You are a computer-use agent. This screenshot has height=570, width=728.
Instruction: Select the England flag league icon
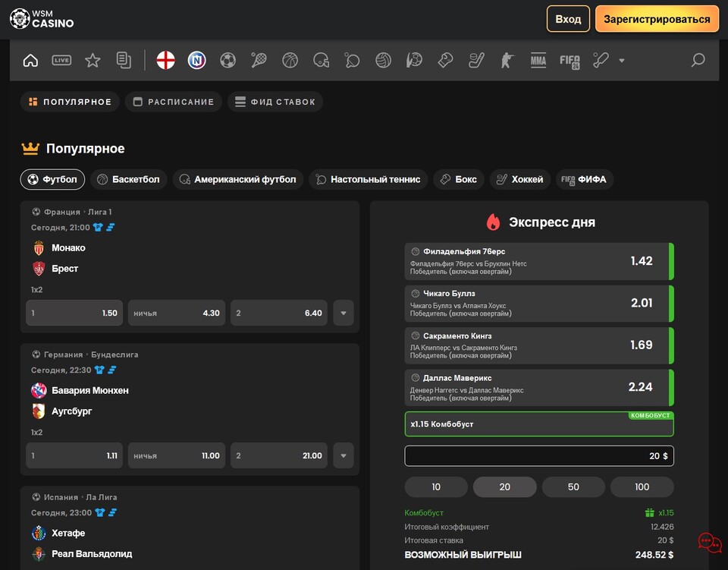point(166,61)
